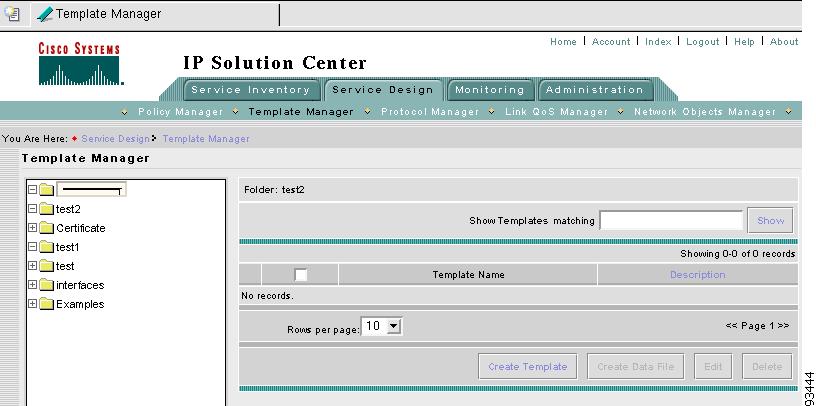Click the 'Showing 0-0 of 0 records' text
This screenshot has height=406, width=816.
737,254
